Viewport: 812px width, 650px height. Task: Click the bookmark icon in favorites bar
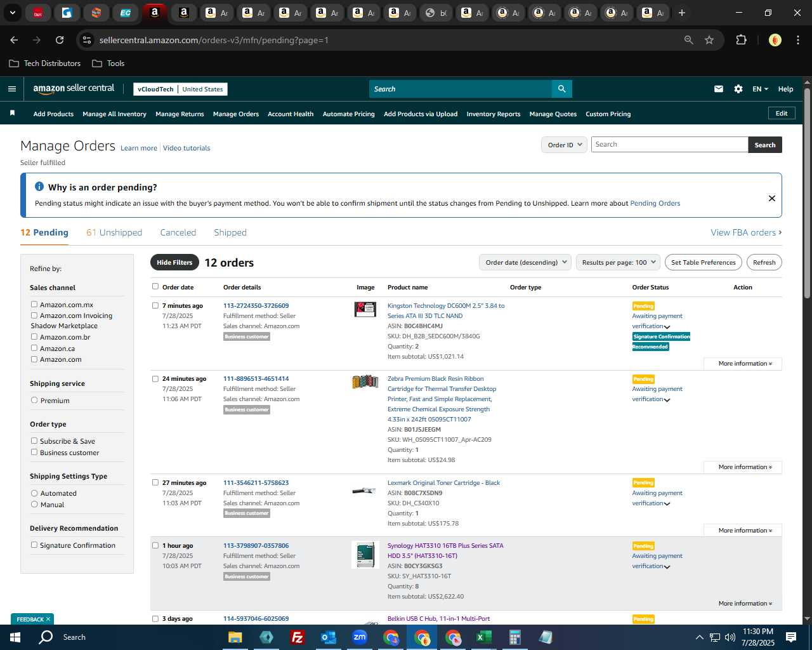pyautogui.click(x=12, y=113)
